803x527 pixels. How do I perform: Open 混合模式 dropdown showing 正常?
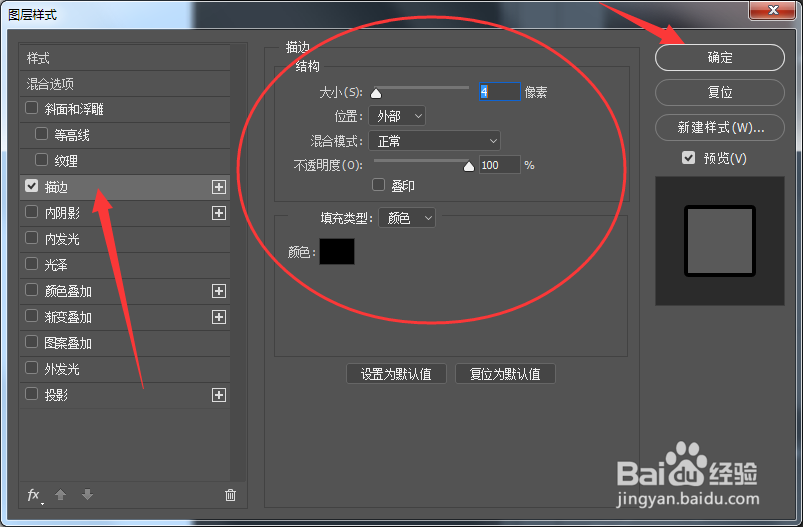tap(435, 141)
